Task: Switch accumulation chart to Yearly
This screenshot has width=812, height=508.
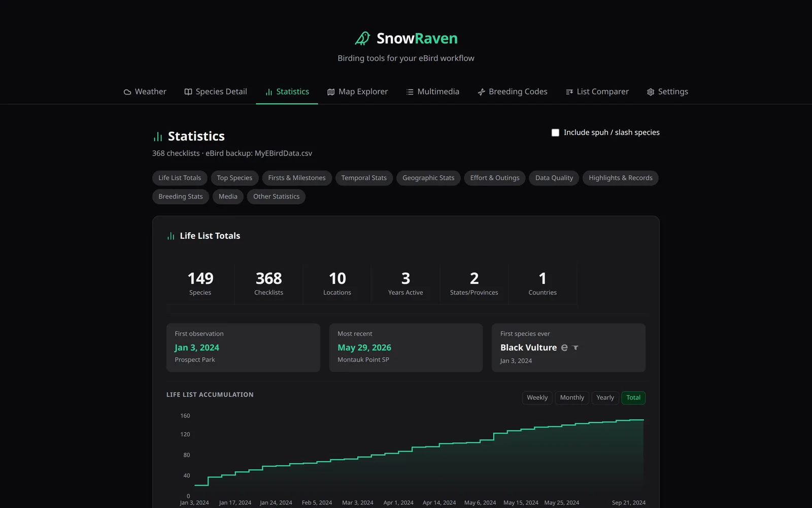Action: (x=605, y=398)
